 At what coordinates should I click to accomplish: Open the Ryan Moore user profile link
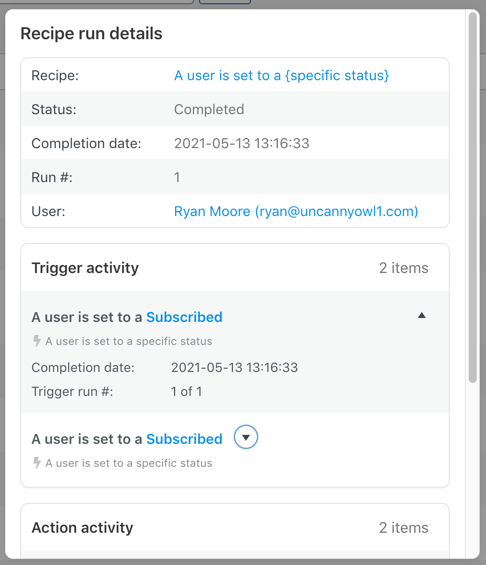[x=296, y=211]
